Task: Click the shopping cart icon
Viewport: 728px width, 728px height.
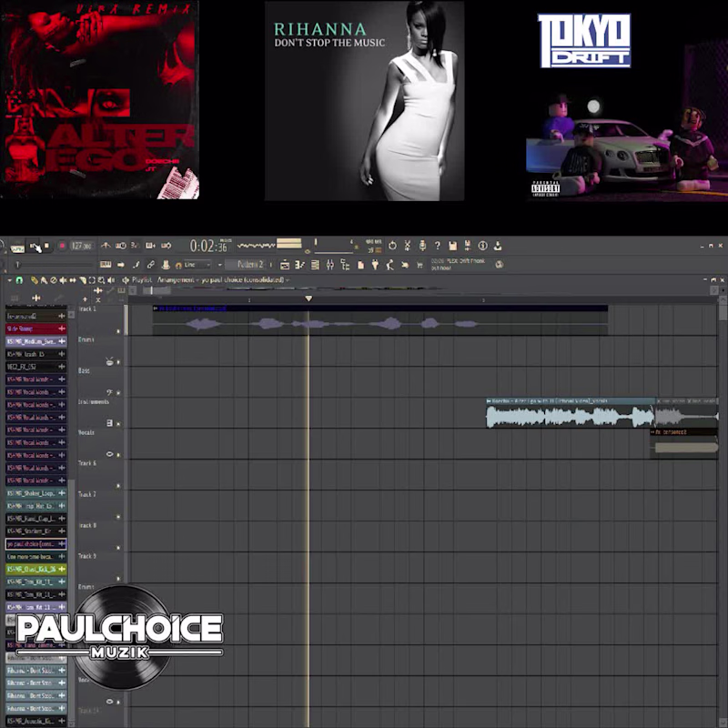Action: coord(420,265)
